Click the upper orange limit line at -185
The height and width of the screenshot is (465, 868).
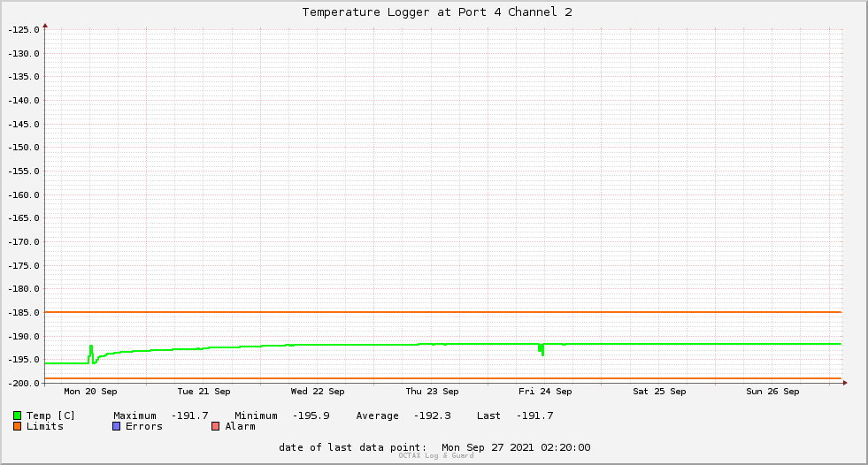pyautogui.click(x=443, y=312)
